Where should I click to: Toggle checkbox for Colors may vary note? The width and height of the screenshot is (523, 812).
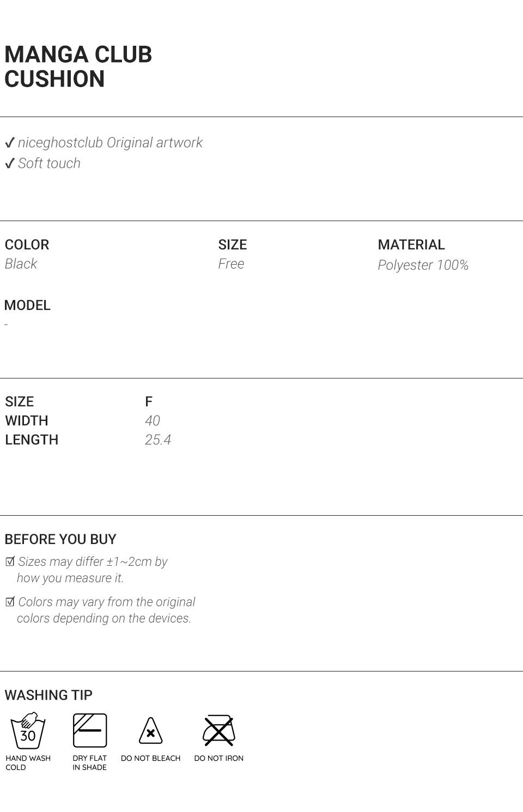[9, 602]
